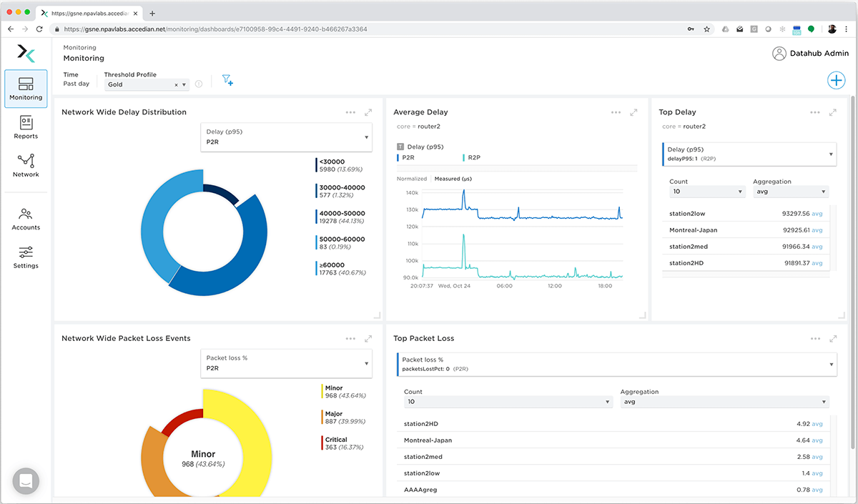Click the Add Filter funnel icon
This screenshot has width=858, height=504.
[x=227, y=80]
